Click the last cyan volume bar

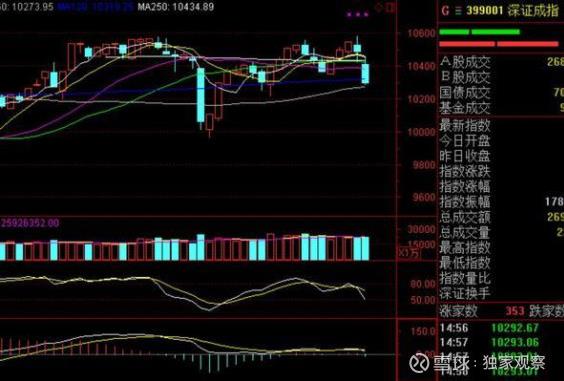coord(365,248)
